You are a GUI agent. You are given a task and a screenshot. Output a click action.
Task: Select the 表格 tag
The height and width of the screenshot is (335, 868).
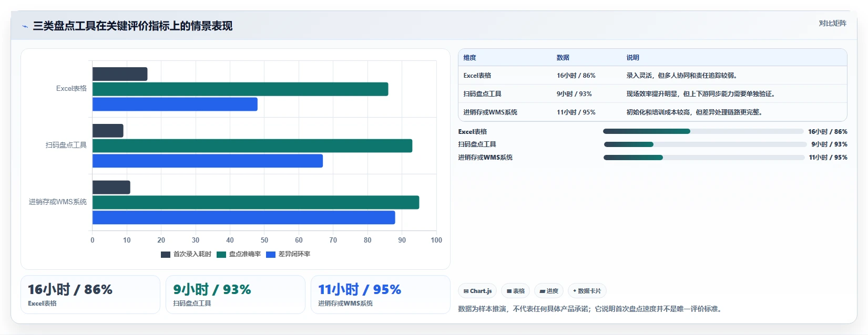(x=515, y=291)
